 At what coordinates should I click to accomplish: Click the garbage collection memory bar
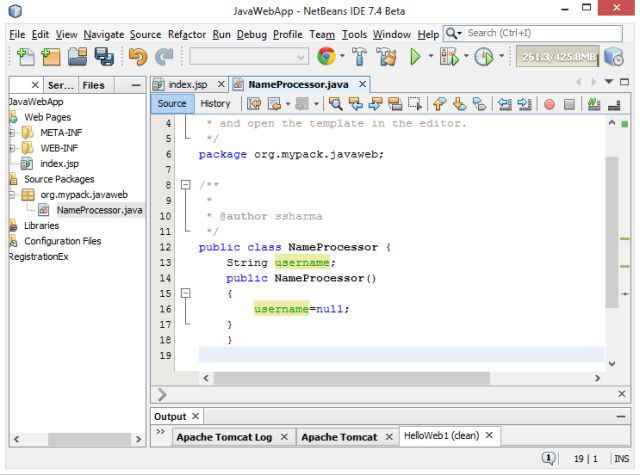pos(558,57)
